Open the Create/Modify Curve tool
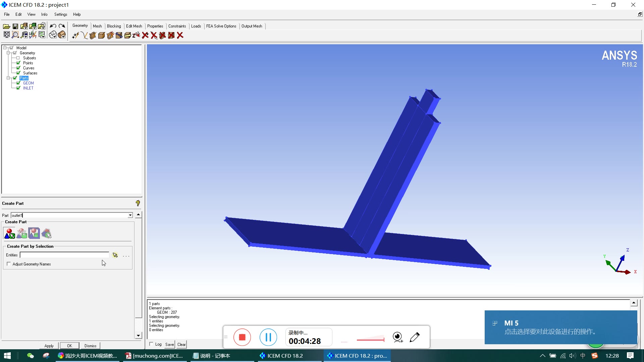The image size is (644, 362). pyautogui.click(x=84, y=35)
